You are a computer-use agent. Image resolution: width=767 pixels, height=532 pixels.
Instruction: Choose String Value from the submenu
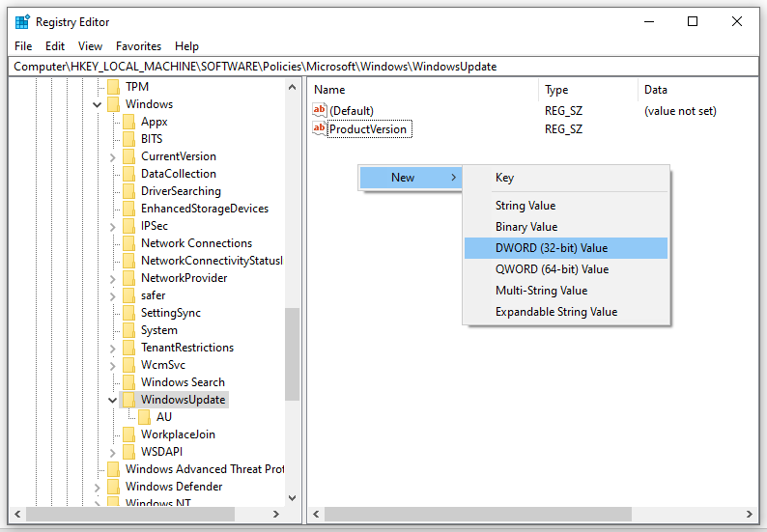pyautogui.click(x=566, y=206)
